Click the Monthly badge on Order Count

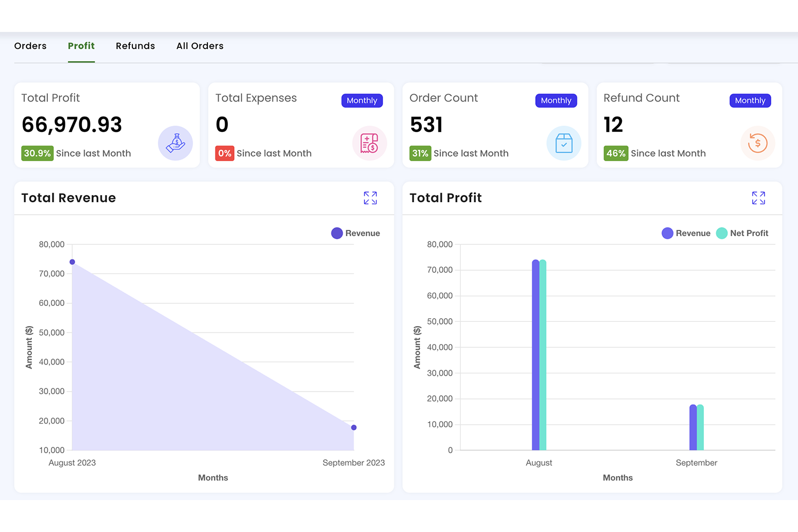click(x=556, y=101)
